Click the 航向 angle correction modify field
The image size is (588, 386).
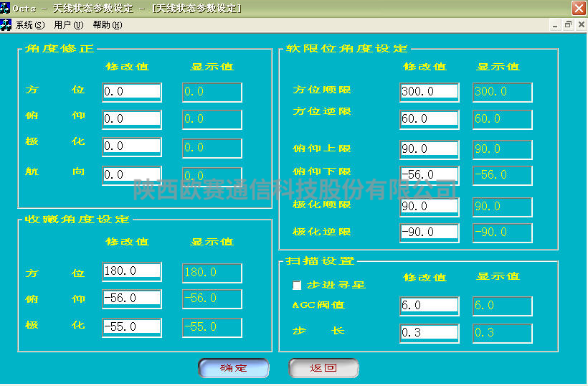(x=131, y=175)
